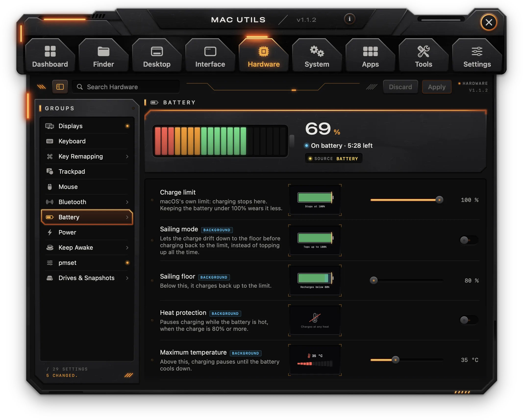Expand the Bluetooth group chevron
The width and height of the screenshot is (523, 420).
(x=127, y=202)
